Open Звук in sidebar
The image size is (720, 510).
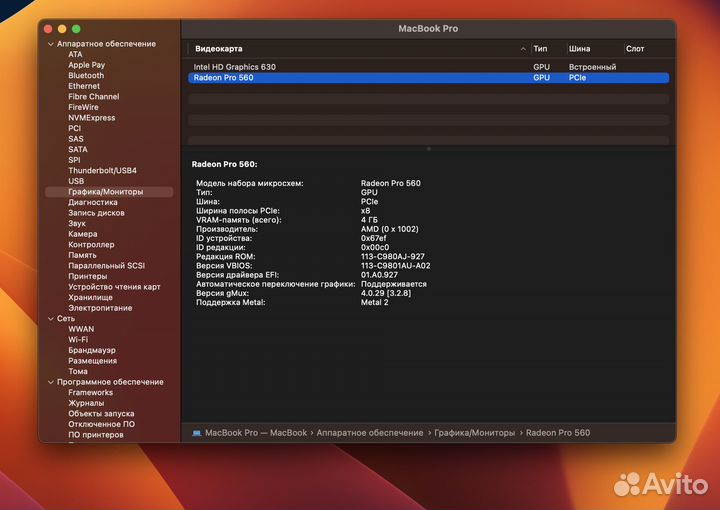point(77,224)
